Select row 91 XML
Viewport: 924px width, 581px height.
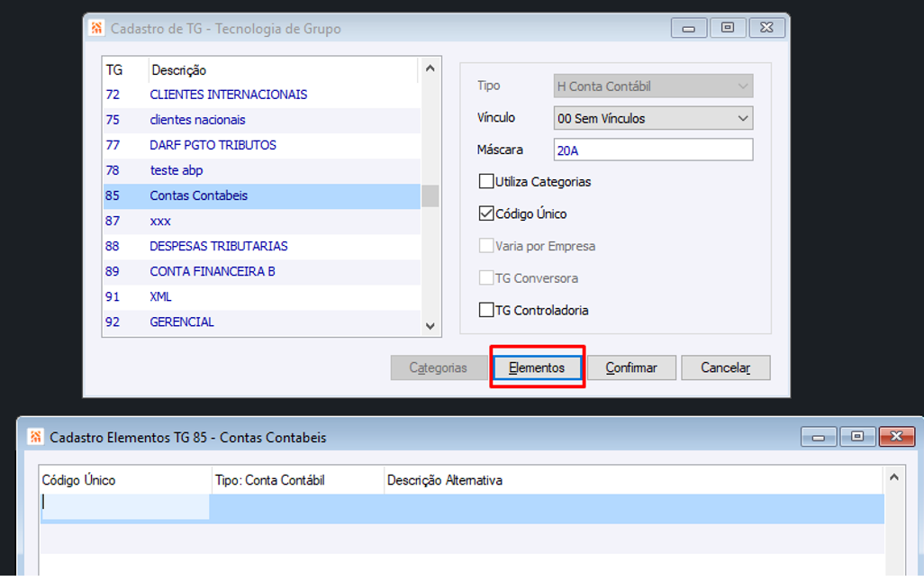(x=262, y=297)
